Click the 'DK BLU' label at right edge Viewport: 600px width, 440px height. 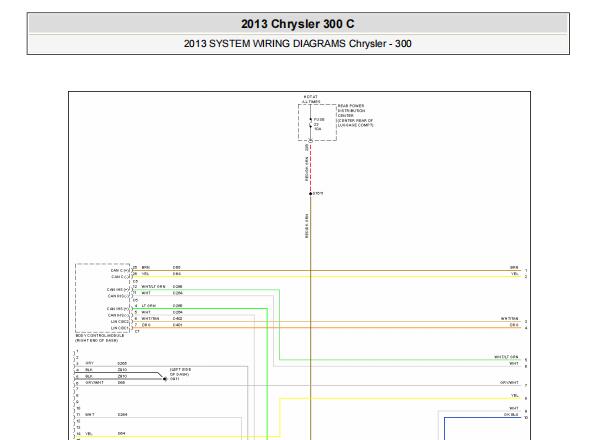point(511,415)
